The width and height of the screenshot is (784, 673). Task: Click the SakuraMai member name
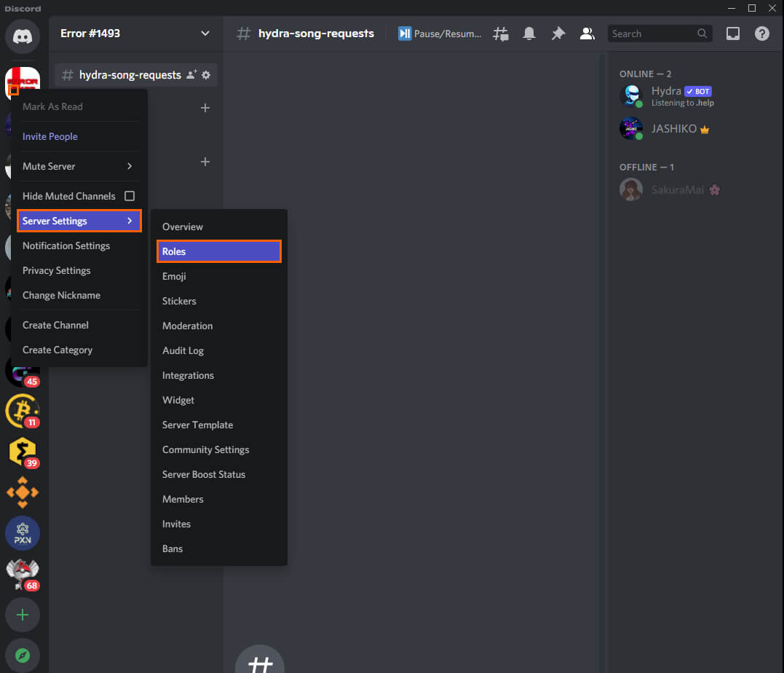coord(678,189)
